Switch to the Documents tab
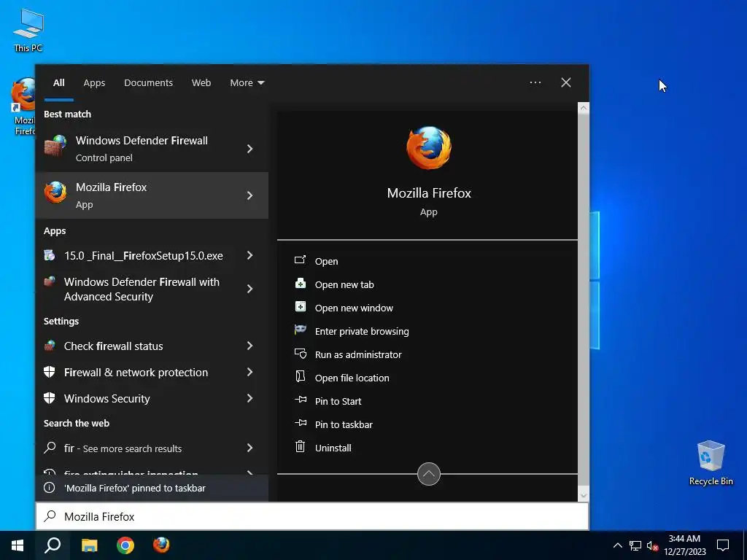Screen dimensions: 747x560 tap(148, 82)
